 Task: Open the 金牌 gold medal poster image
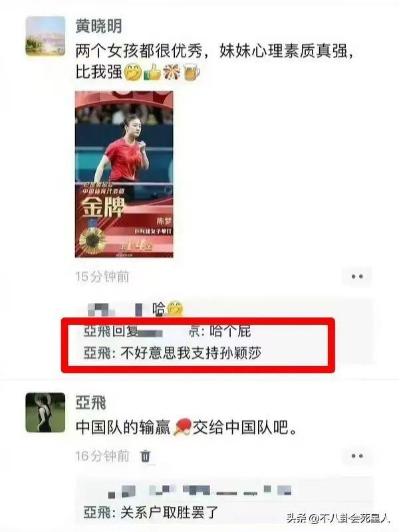pos(124,174)
